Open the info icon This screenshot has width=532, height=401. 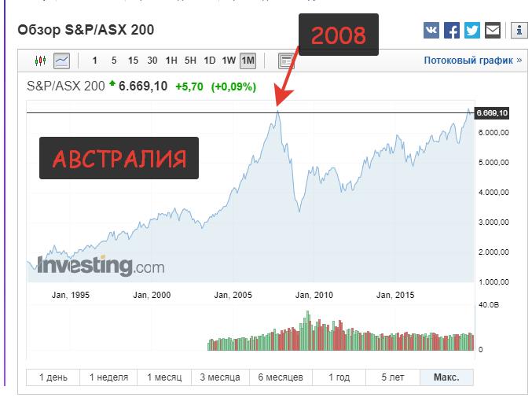click(x=519, y=31)
